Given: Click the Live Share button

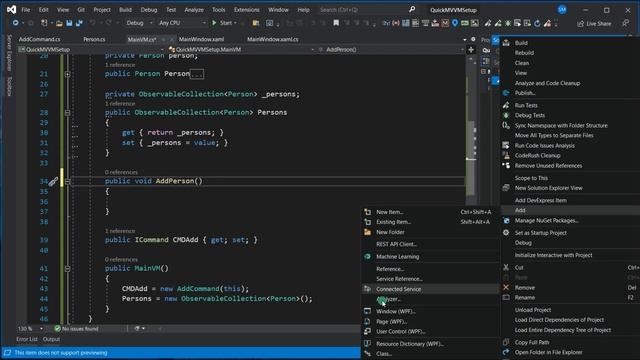Looking at the screenshot, I should pyautogui.click(x=594, y=24).
